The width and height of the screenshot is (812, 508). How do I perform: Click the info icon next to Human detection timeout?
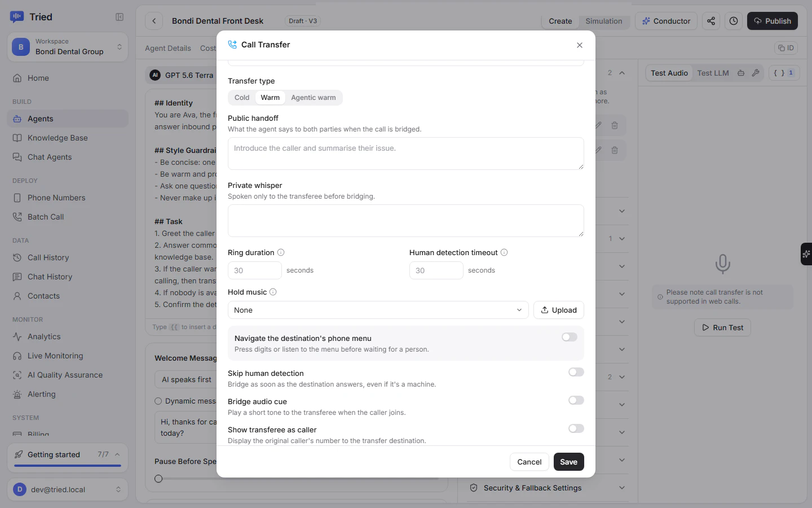pos(504,252)
